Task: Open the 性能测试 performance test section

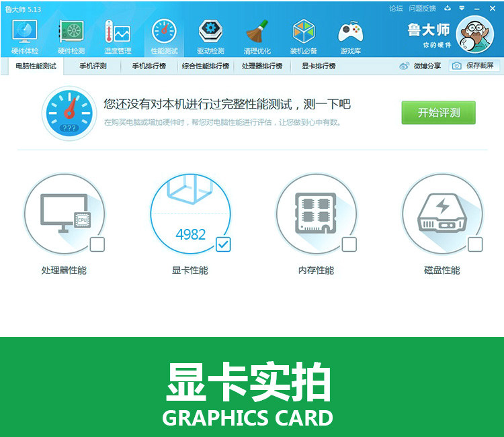Action: pyautogui.click(x=164, y=36)
